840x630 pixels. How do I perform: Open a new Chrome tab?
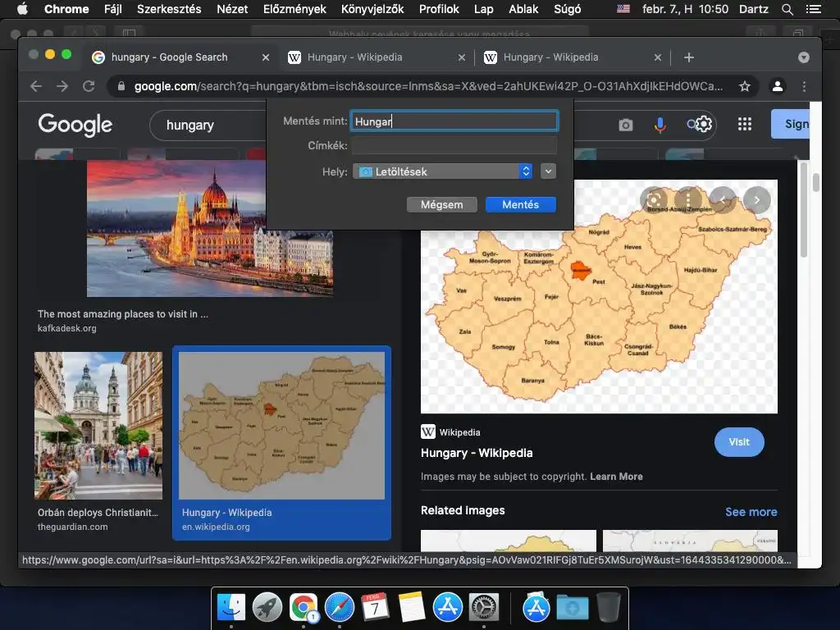[689, 57]
